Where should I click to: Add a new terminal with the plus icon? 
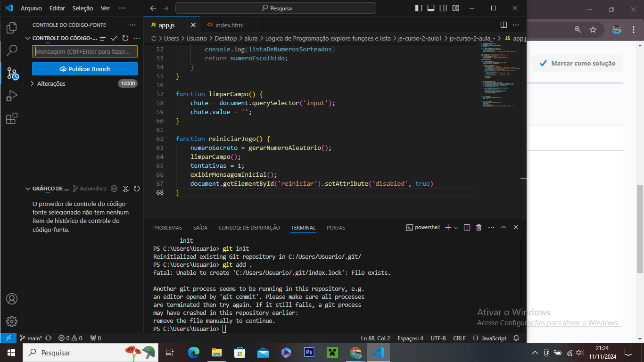[448, 227]
